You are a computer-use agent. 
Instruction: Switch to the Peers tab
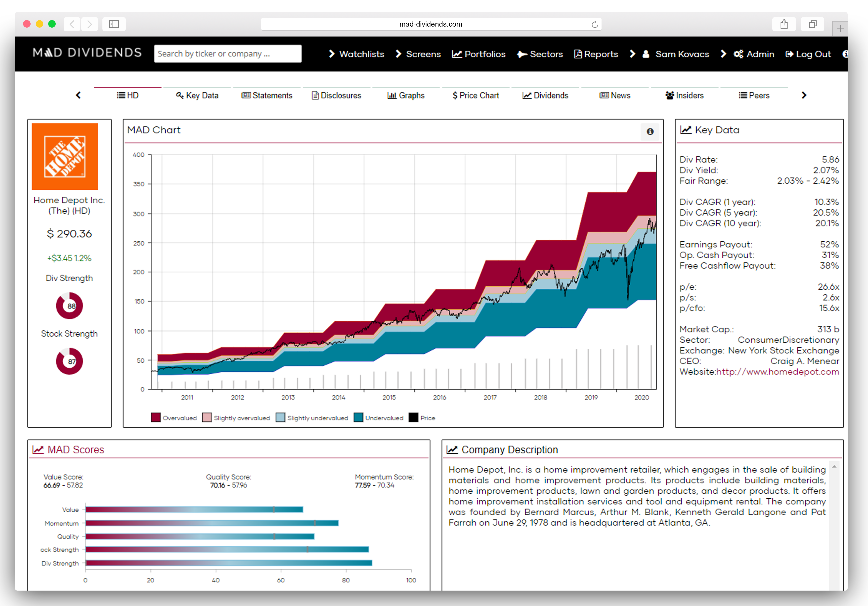pos(754,95)
